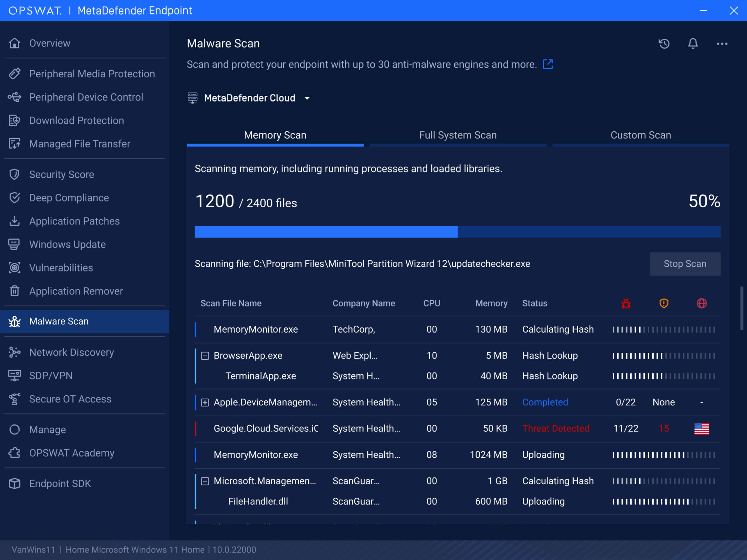Open Vulnerabilities from the sidebar

tap(61, 268)
